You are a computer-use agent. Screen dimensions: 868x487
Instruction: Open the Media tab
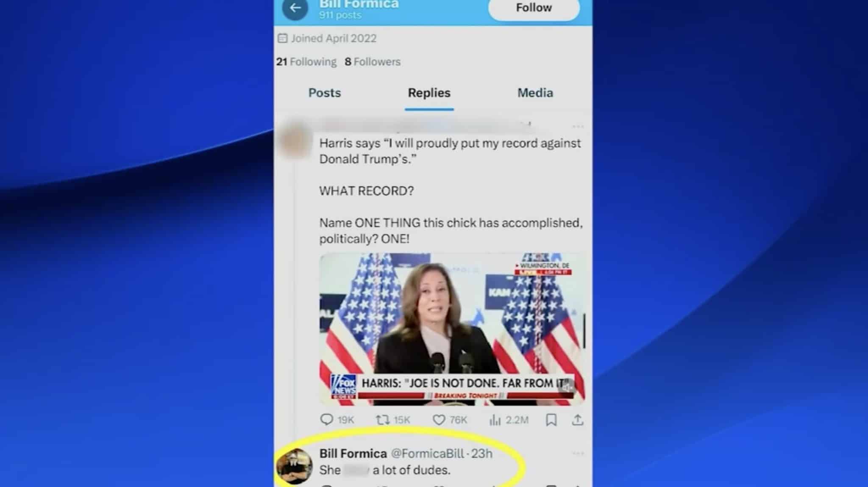point(535,93)
